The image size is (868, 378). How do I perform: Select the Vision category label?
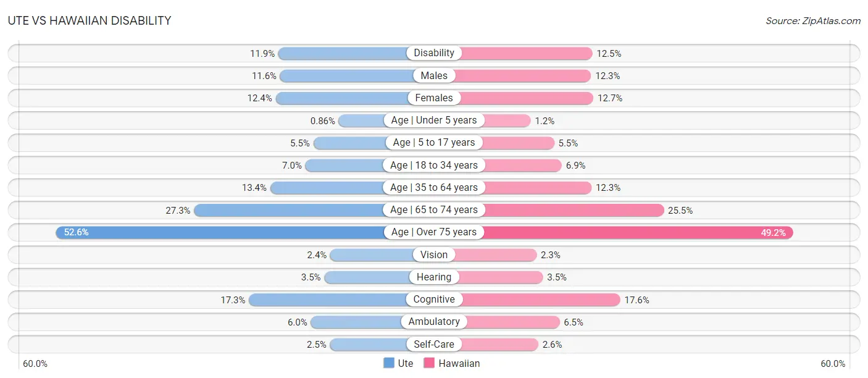434,254
